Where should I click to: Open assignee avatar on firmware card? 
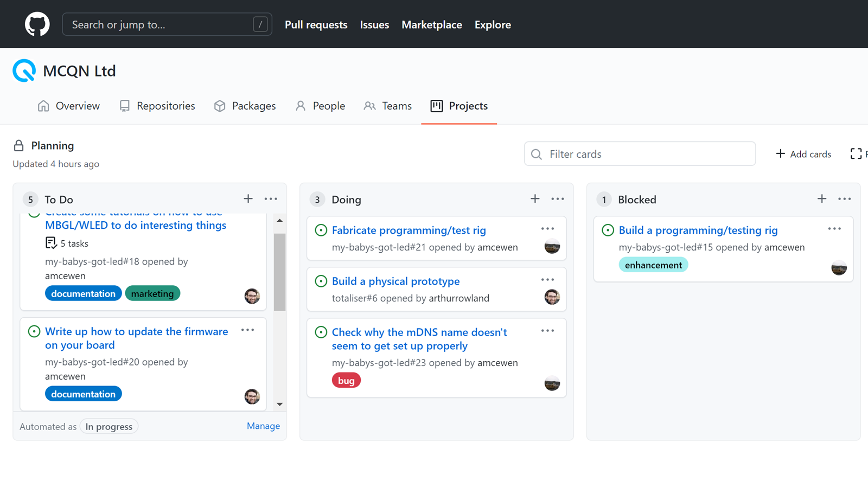coord(252,396)
